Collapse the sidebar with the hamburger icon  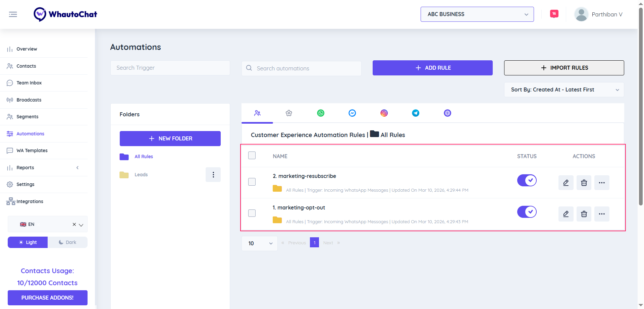coord(13,14)
